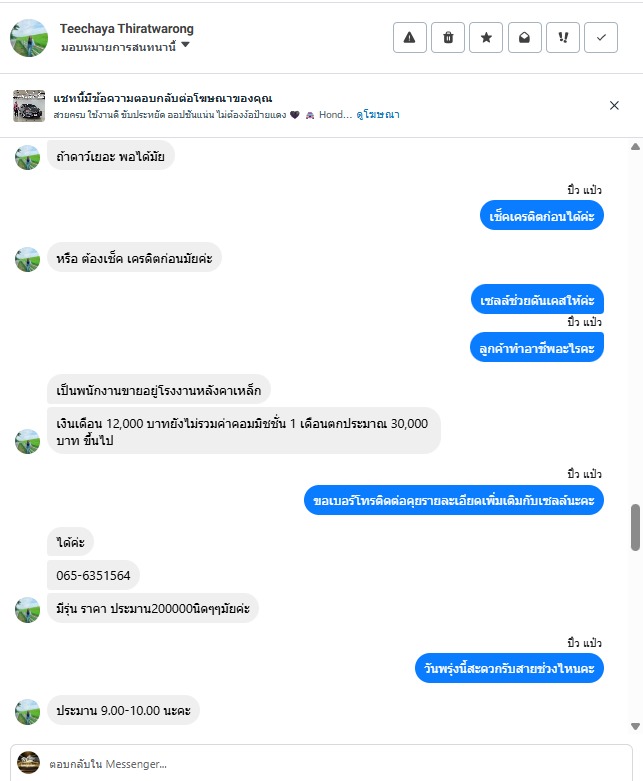Image resolution: width=643 pixels, height=781 pixels.
Task: Dismiss the ad reply banner
Action: (614, 105)
